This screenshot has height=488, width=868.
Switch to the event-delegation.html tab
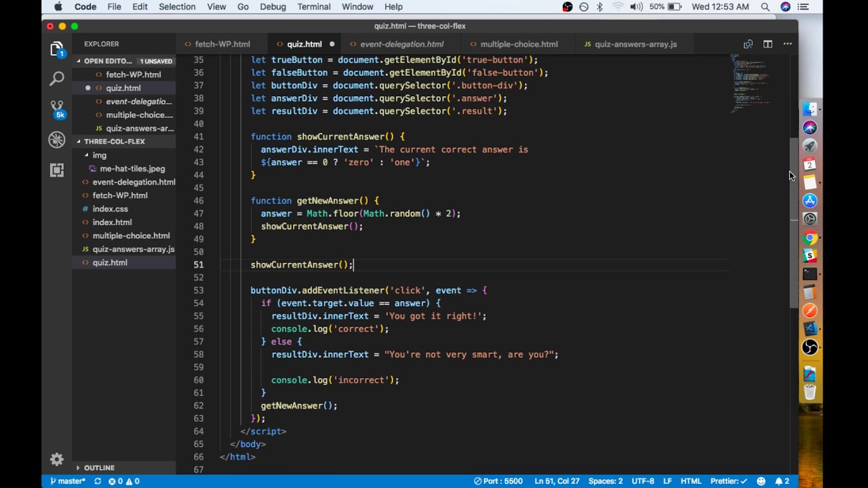(x=401, y=44)
